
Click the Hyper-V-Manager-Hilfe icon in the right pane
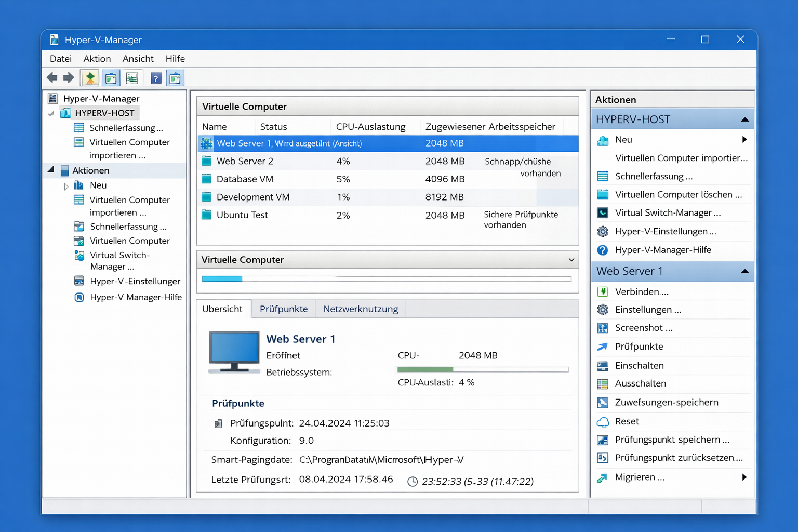coord(603,250)
